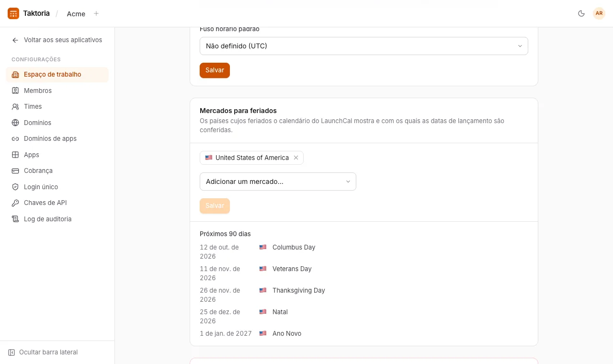
Task: Toggle dark mode moon icon
Action: point(581,13)
